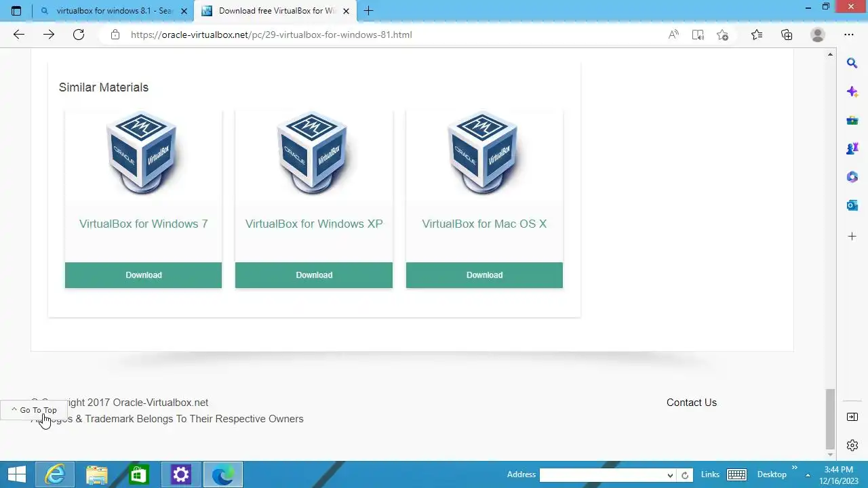Open the browser profile avatar

click(x=818, y=35)
